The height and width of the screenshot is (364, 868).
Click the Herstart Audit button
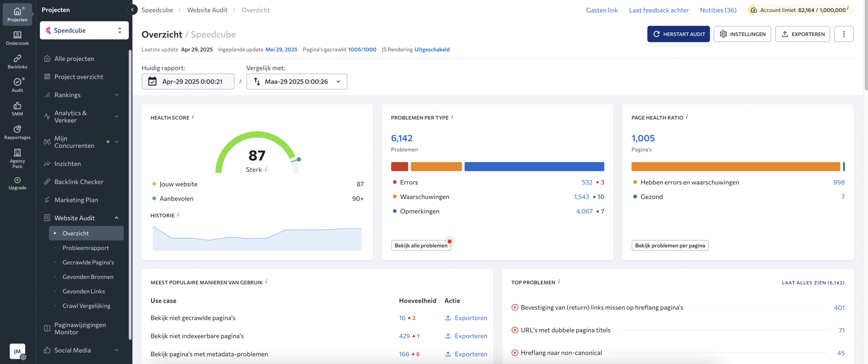(x=678, y=34)
